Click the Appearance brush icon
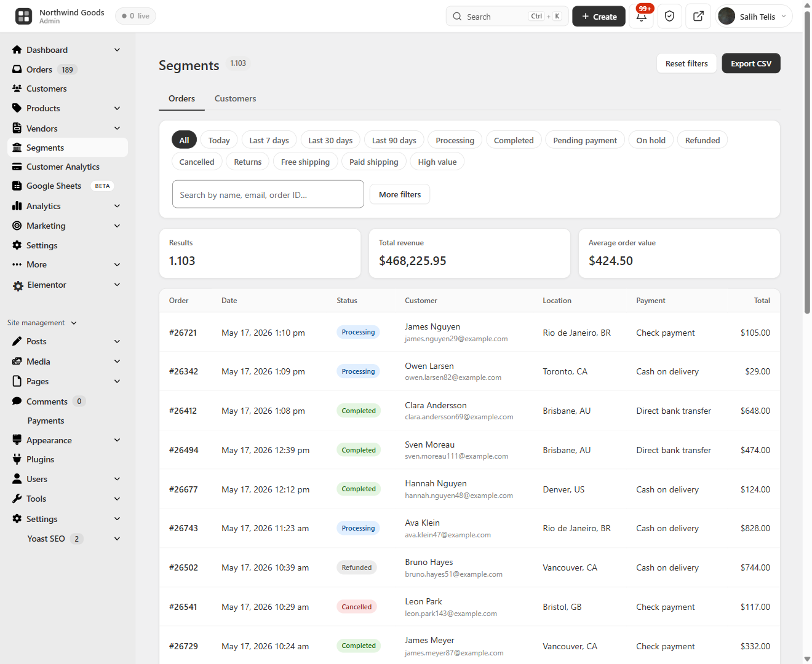Image resolution: width=812 pixels, height=664 pixels. point(17,440)
